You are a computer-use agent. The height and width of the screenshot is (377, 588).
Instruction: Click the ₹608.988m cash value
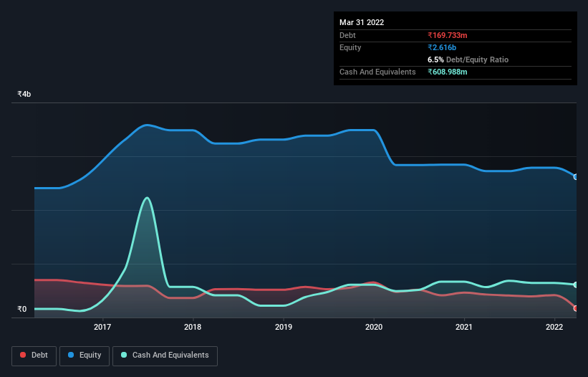[x=448, y=72]
